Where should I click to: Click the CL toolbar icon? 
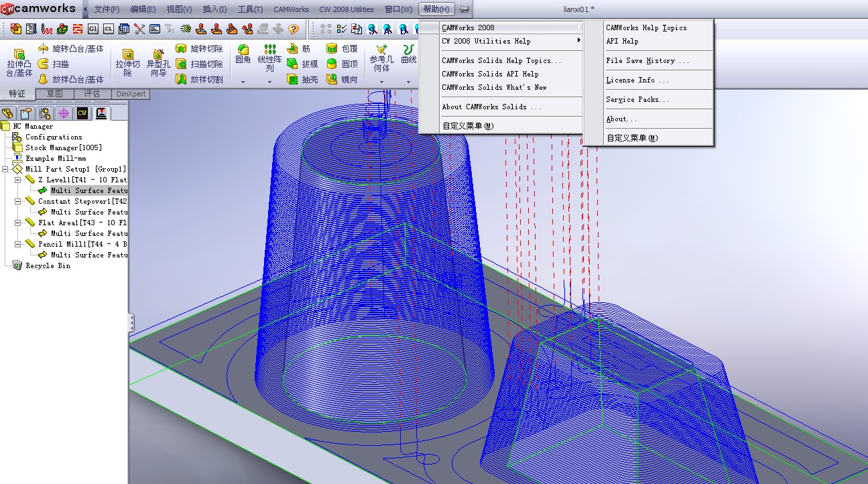109,29
